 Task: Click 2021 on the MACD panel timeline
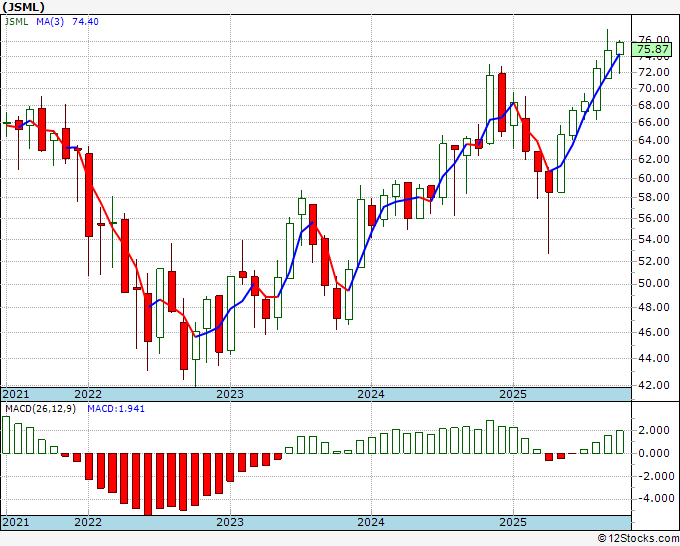(16, 522)
